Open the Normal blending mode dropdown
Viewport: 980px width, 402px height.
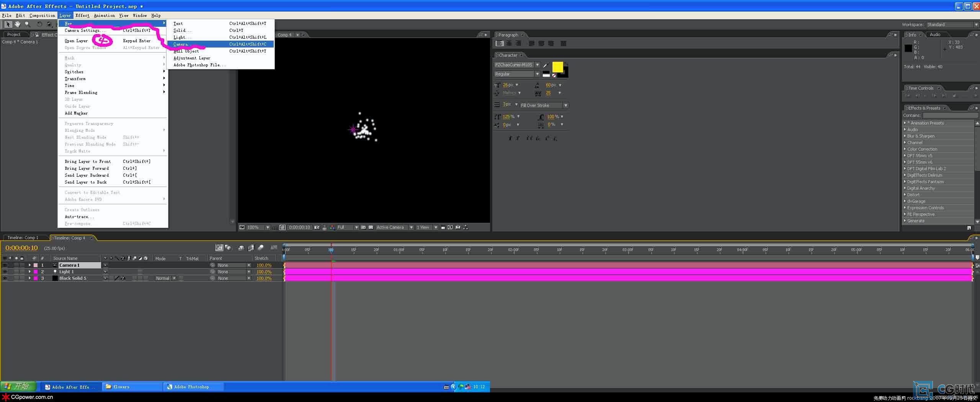click(x=165, y=278)
